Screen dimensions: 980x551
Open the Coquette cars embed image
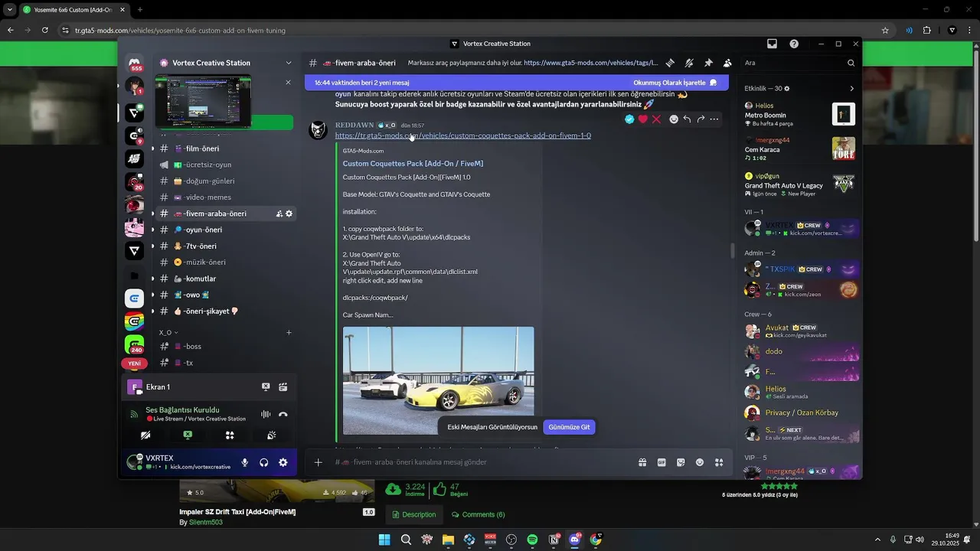pyautogui.click(x=438, y=380)
